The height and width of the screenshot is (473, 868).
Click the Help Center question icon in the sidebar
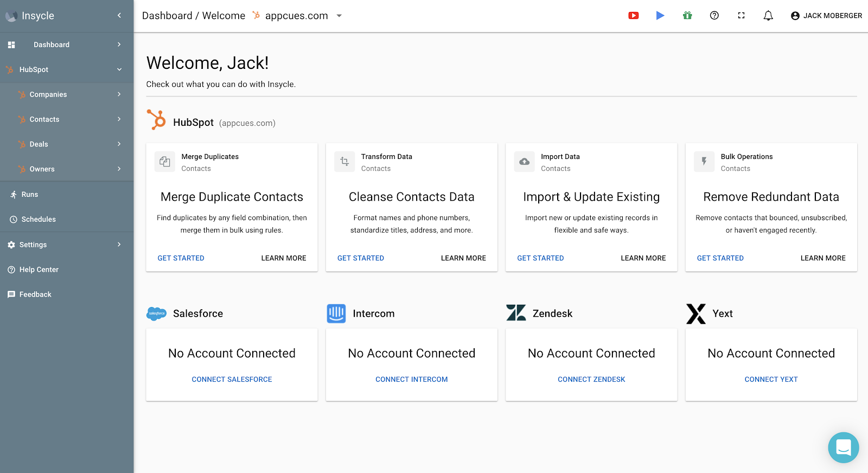tap(11, 270)
